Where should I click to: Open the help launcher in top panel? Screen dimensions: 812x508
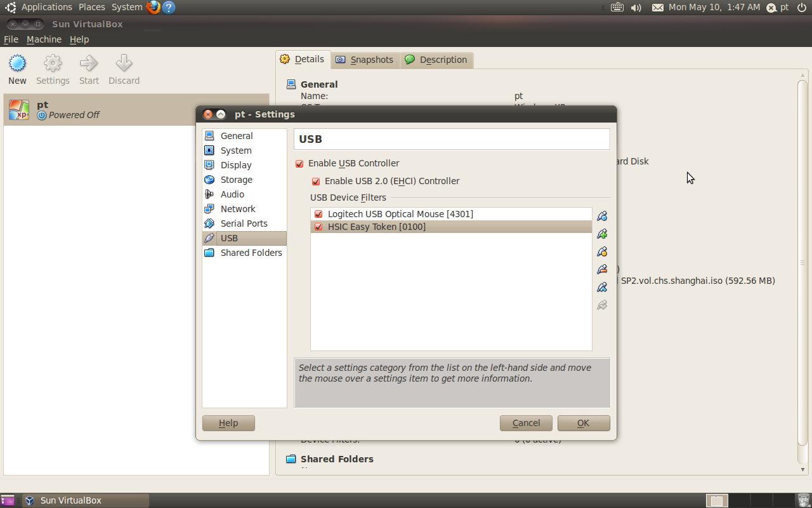(x=168, y=7)
